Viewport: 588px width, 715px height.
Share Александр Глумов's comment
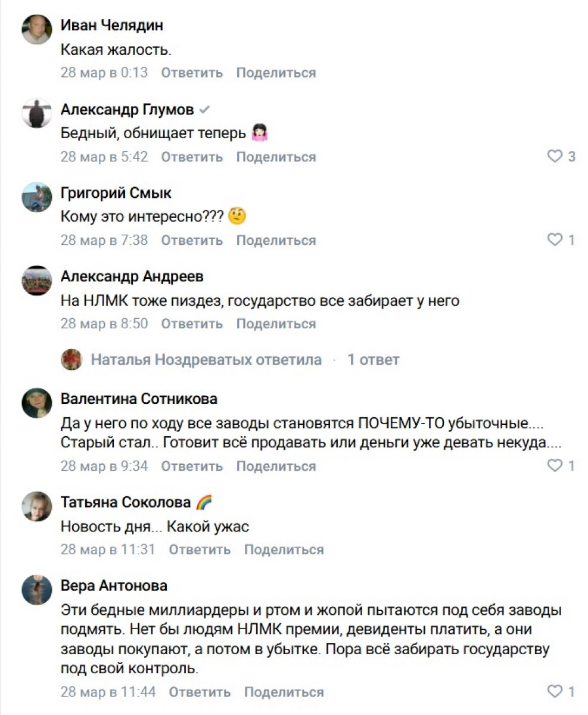pos(276,157)
